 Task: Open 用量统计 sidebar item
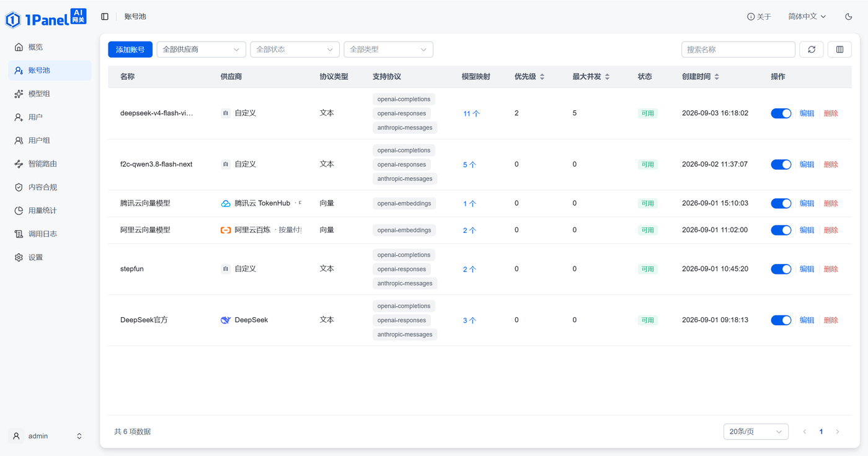pos(50,211)
